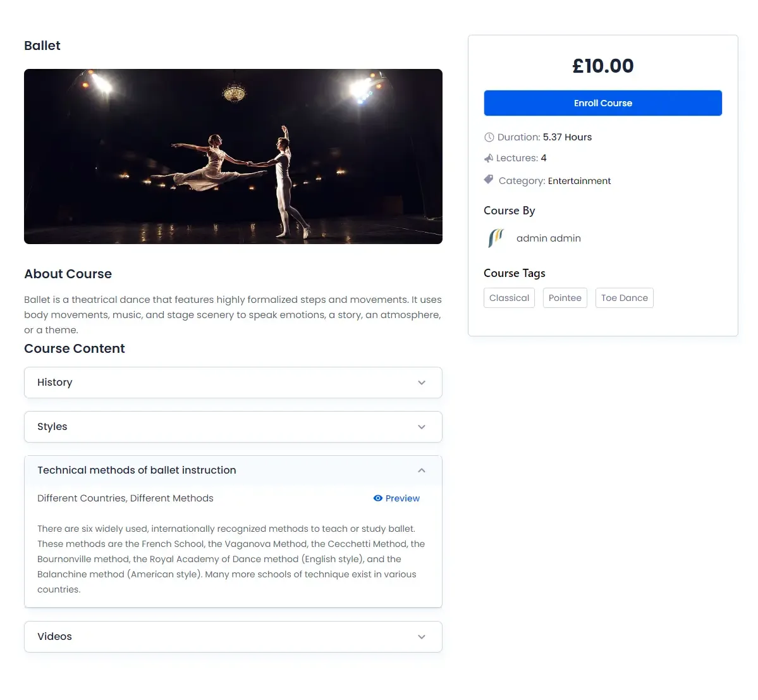Viewport: 758px width, 700px height.
Task: Select the Pointee course tag
Action: 565,298
